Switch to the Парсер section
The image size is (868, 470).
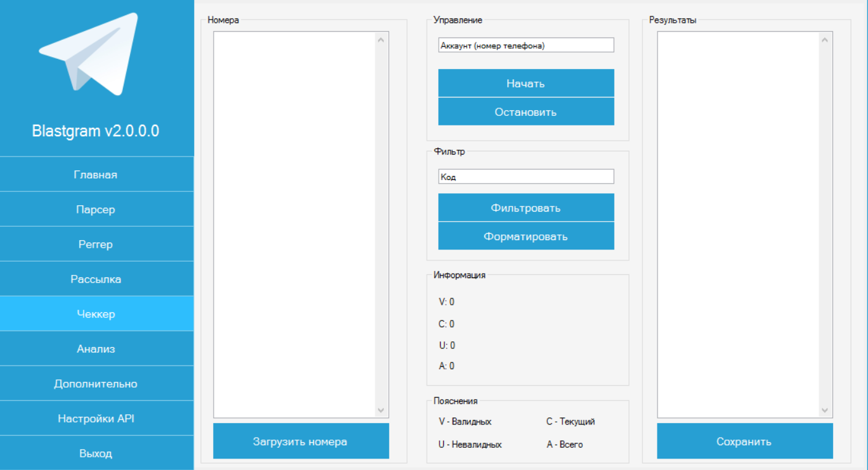96,210
